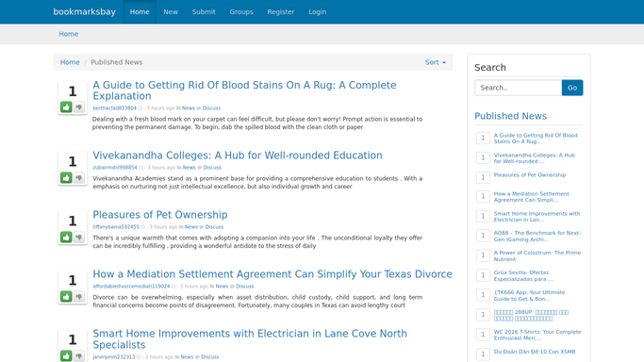Open user zubairmdnl998854 profile

point(115,168)
